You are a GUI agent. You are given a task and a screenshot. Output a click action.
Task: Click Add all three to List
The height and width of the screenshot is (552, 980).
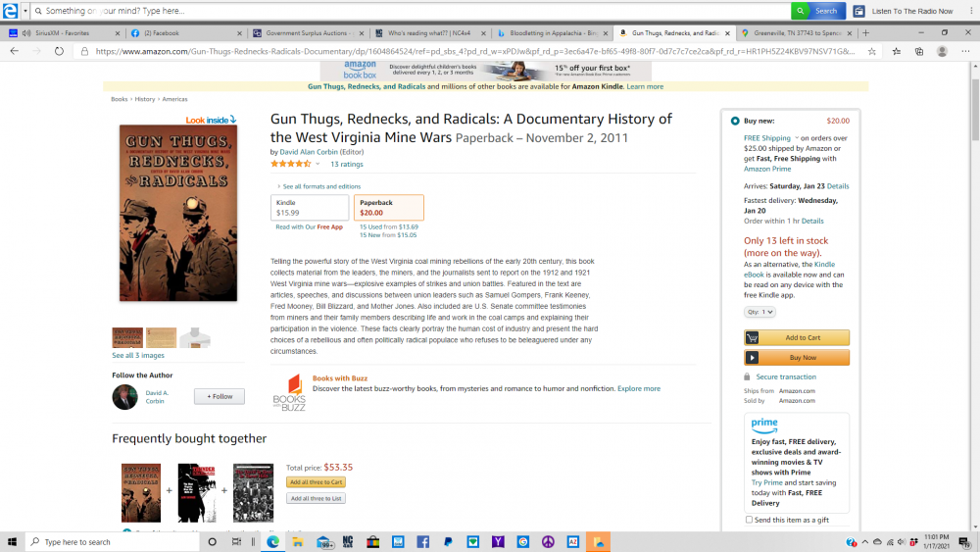point(317,498)
